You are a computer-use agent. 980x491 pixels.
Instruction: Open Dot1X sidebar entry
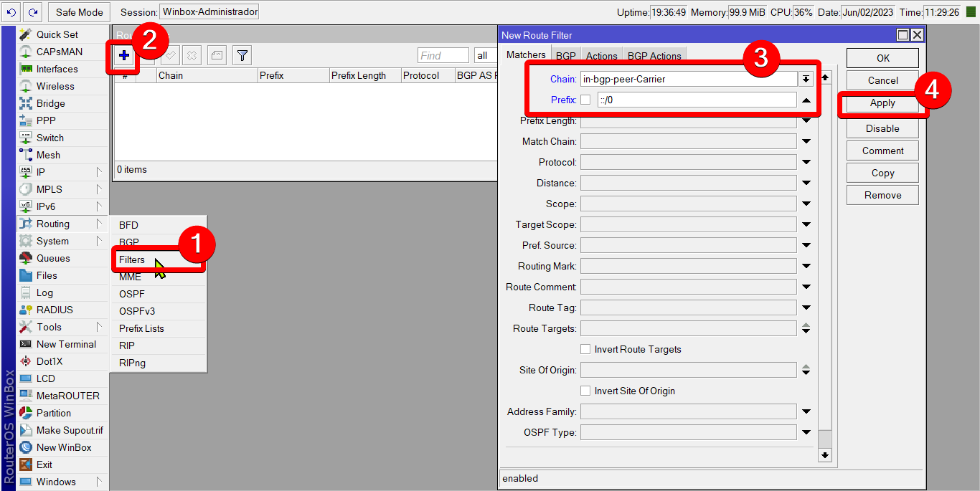click(x=62, y=361)
